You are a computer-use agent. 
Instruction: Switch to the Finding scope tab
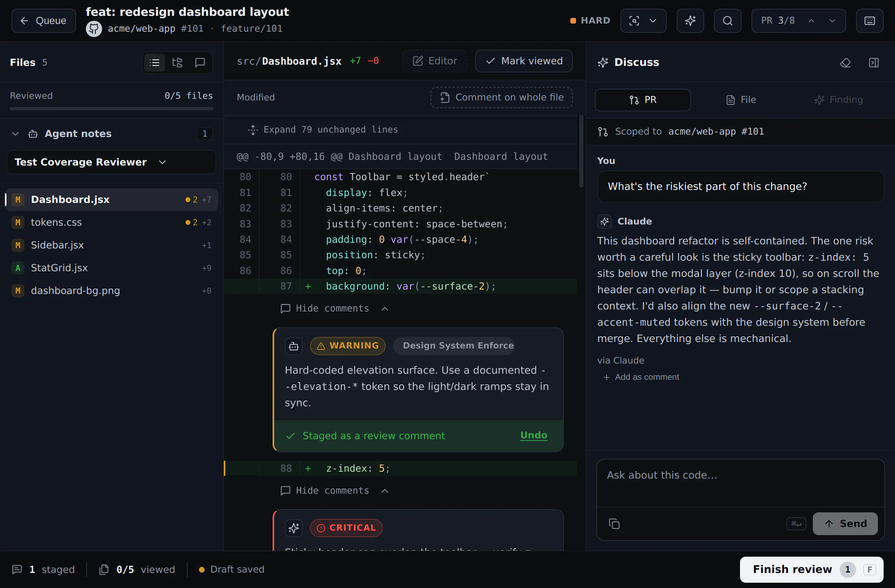click(x=838, y=100)
